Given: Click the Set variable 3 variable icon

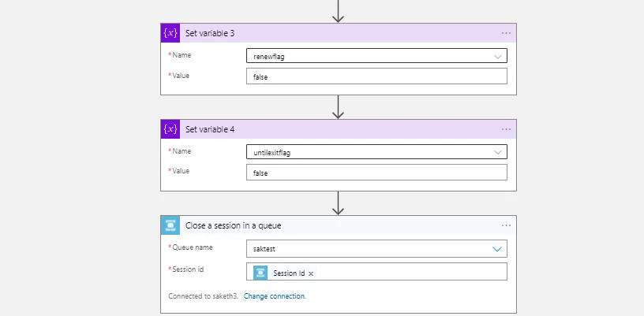Looking at the screenshot, I should coord(170,33).
